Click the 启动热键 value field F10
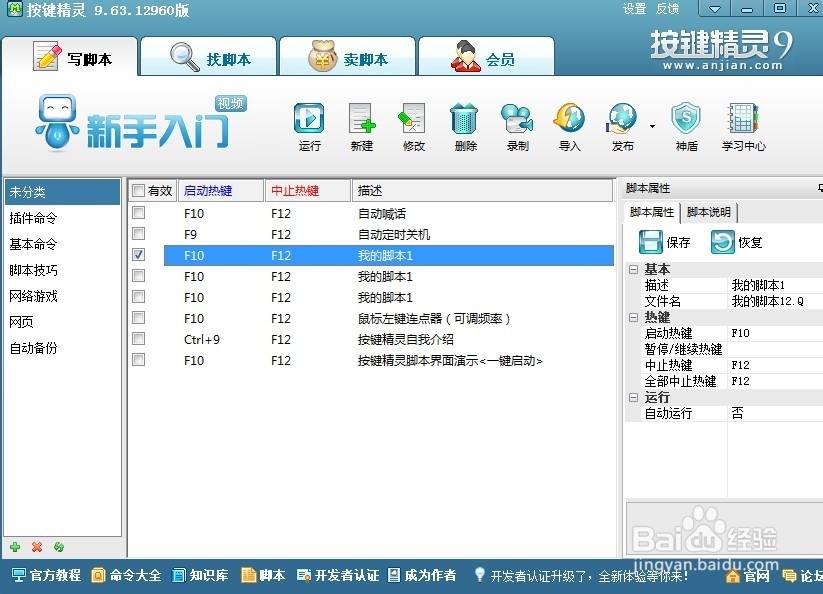The image size is (823, 594). tap(776, 333)
